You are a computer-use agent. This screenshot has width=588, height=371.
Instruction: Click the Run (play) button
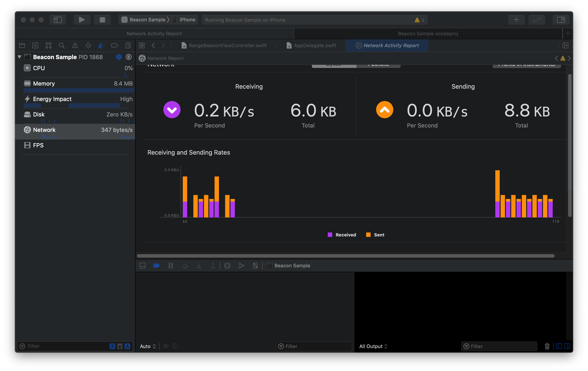[82, 20]
